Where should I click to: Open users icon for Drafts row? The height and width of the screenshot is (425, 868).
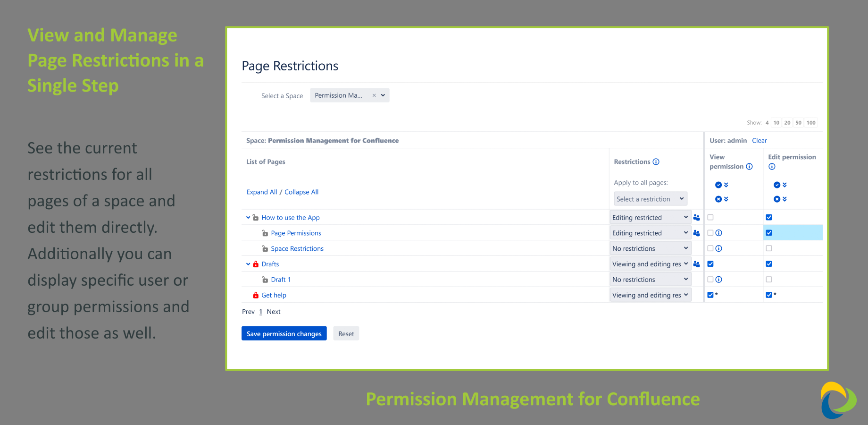click(x=696, y=264)
